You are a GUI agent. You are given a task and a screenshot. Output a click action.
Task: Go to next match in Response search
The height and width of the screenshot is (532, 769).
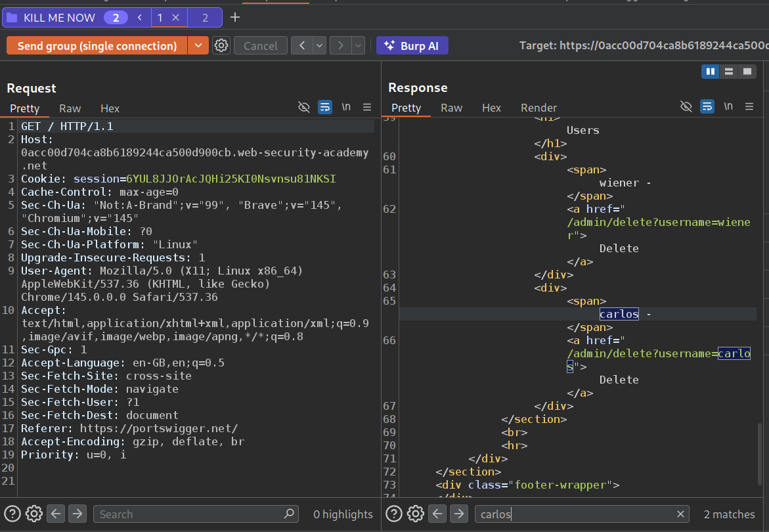[x=458, y=514]
